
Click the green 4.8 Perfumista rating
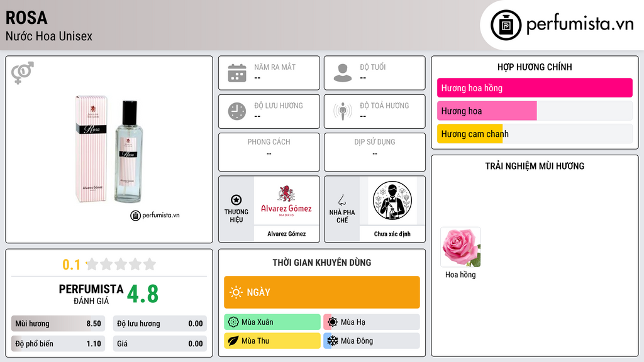point(143,294)
